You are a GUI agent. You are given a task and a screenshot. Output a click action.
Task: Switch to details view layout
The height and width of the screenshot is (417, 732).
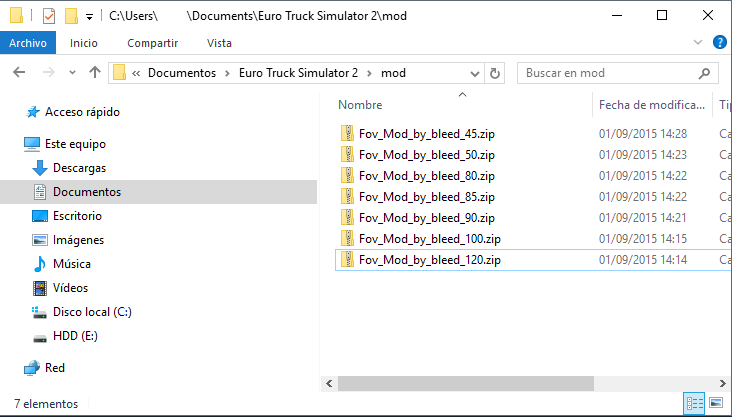pos(694,404)
